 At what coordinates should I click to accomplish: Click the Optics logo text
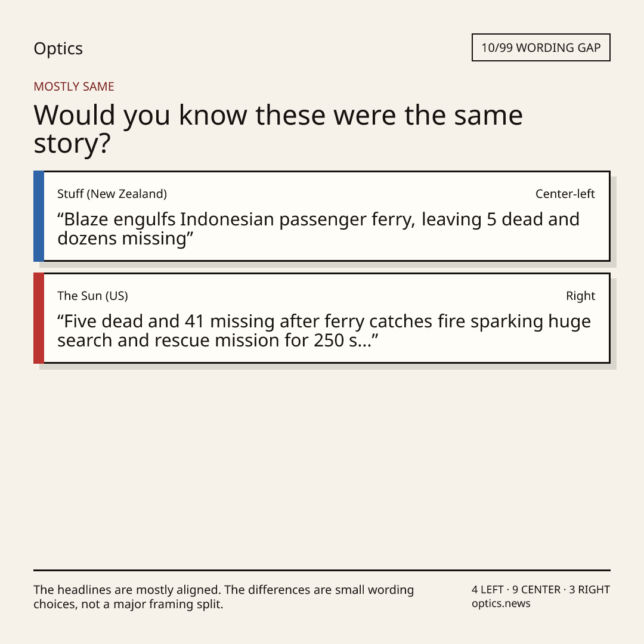[58, 49]
